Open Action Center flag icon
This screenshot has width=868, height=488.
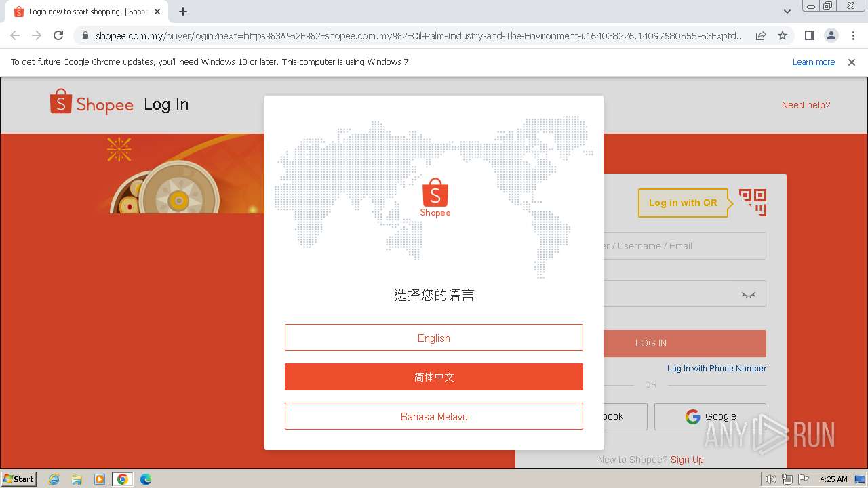pyautogui.click(x=804, y=479)
